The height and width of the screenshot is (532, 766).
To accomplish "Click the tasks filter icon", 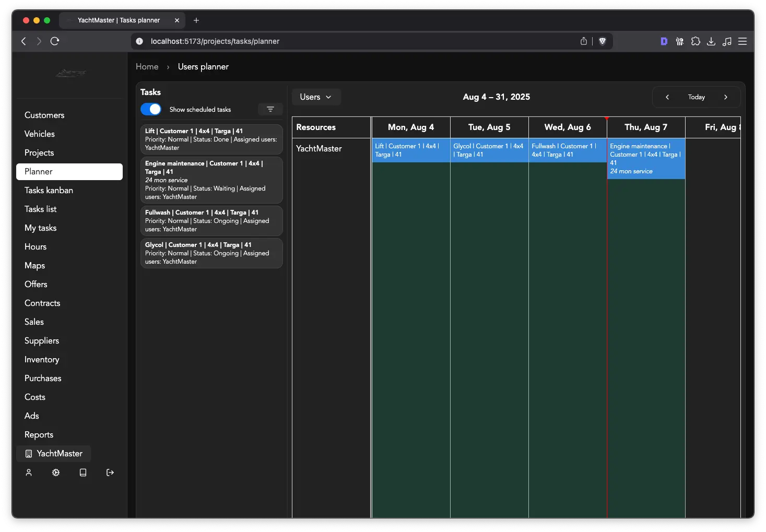I will tap(270, 109).
